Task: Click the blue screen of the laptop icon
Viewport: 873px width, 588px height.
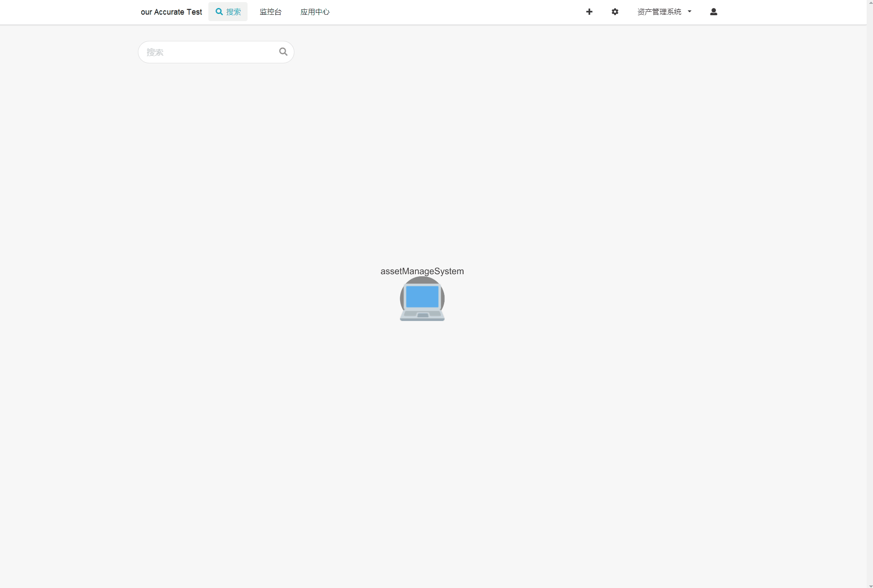Action: (422, 296)
